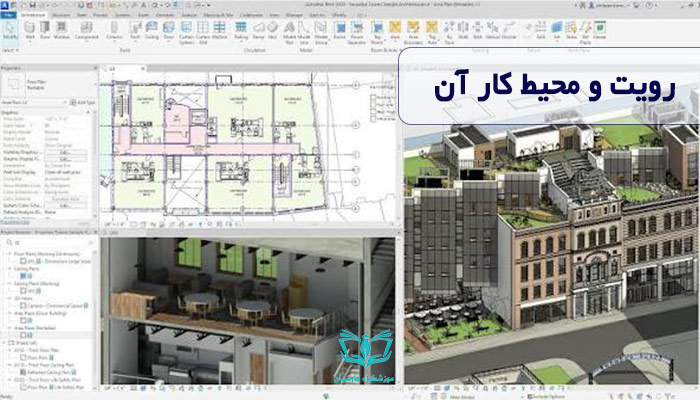700x400 pixels.
Task: Click the Help icon in title bar
Action: pyautogui.click(x=649, y=5)
